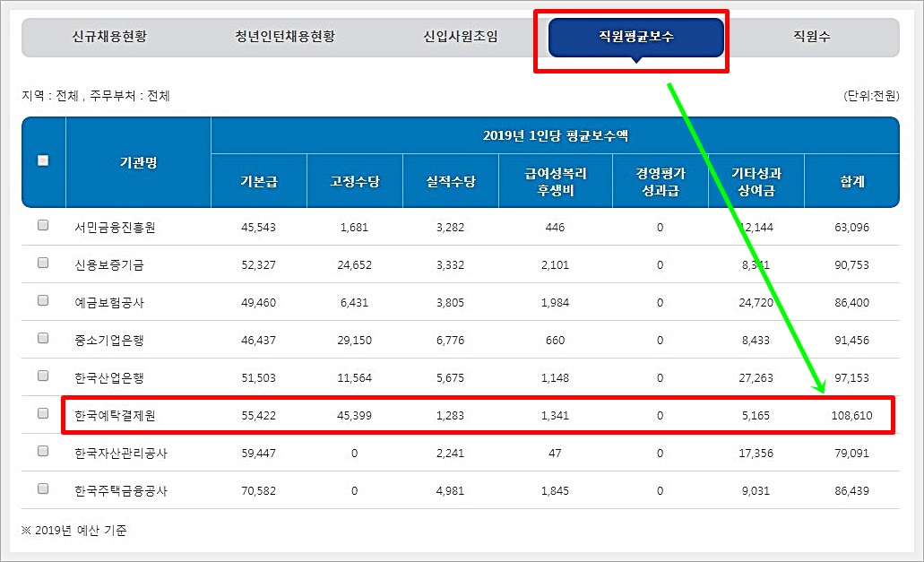Image resolution: width=924 pixels, height=562 pixels.
Task: Click the 한국자산관리공사 institution name
Action: pyautogui.click(x=121, y=454)
